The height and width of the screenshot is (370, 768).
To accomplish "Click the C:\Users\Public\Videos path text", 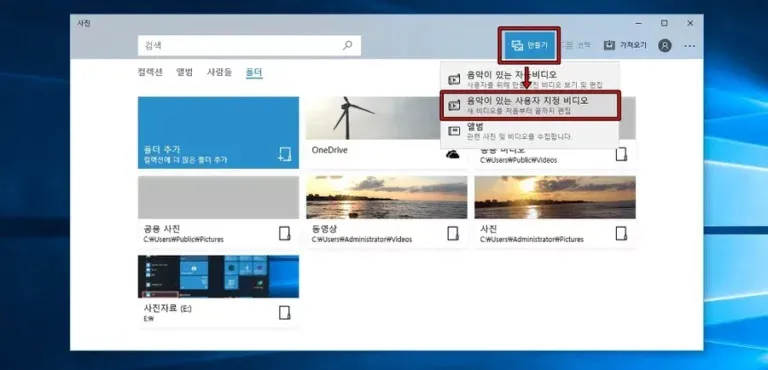I will pos(518,160).
